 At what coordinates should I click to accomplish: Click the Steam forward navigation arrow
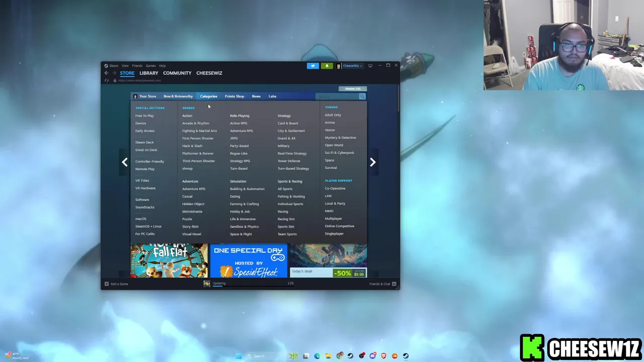[x=114, y=73]
